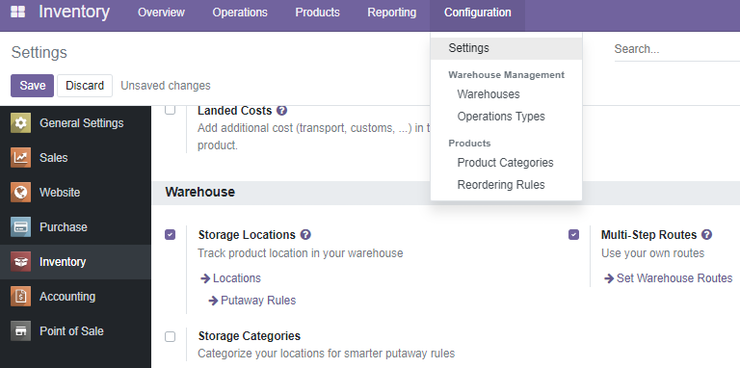Screen dimensions: 740x368
Task: Tick the Storage Categories checkbox
Action: (170, 336)
